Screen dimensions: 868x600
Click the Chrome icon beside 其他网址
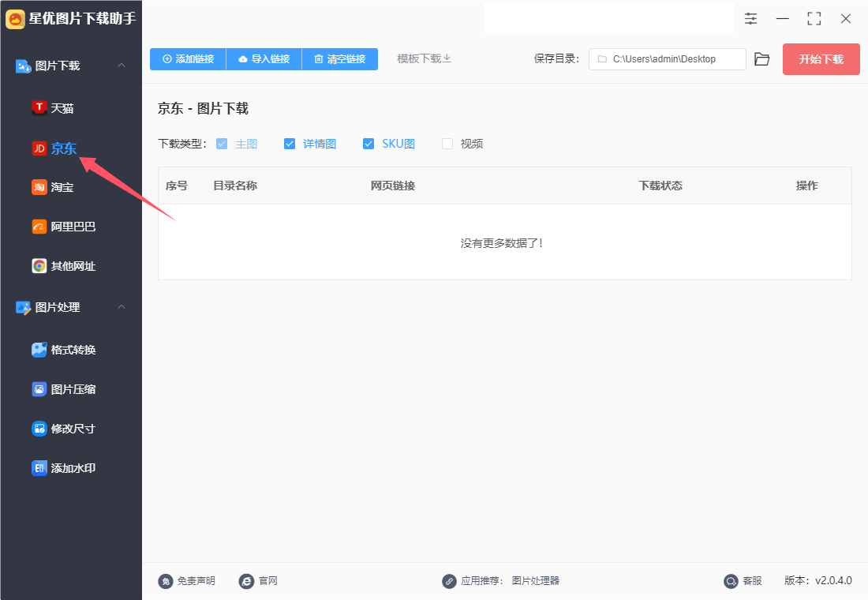pos(39,266)
